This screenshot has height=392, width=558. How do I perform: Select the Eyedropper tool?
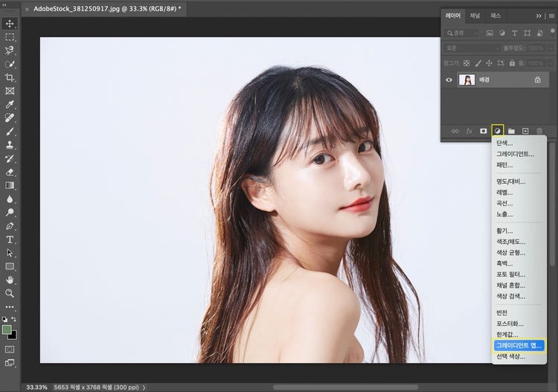(10, 104)
